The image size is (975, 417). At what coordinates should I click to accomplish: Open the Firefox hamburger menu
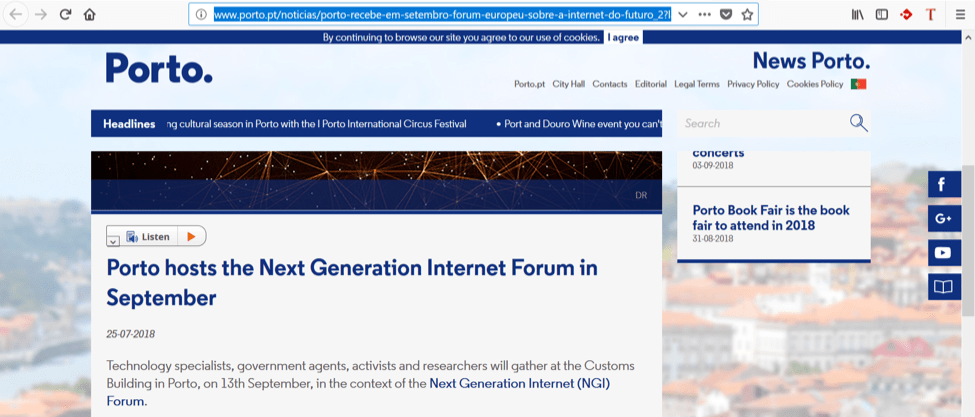coord(960,15)
